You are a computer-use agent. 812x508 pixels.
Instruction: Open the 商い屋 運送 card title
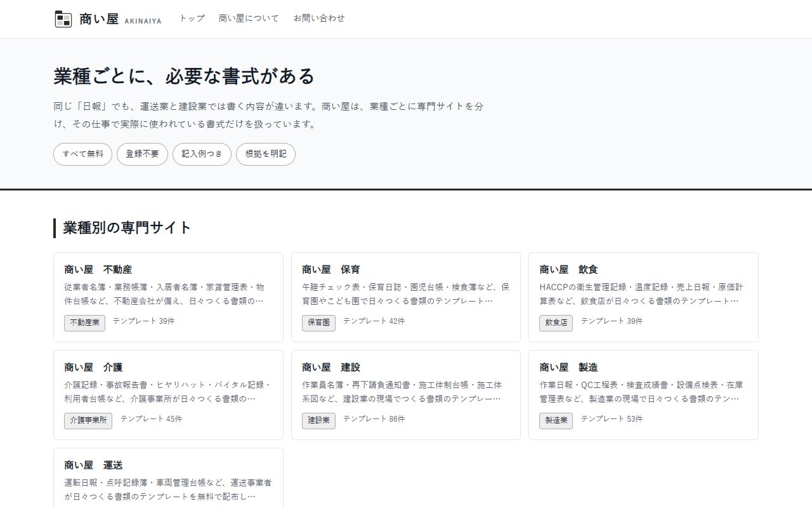click(93, 465)
